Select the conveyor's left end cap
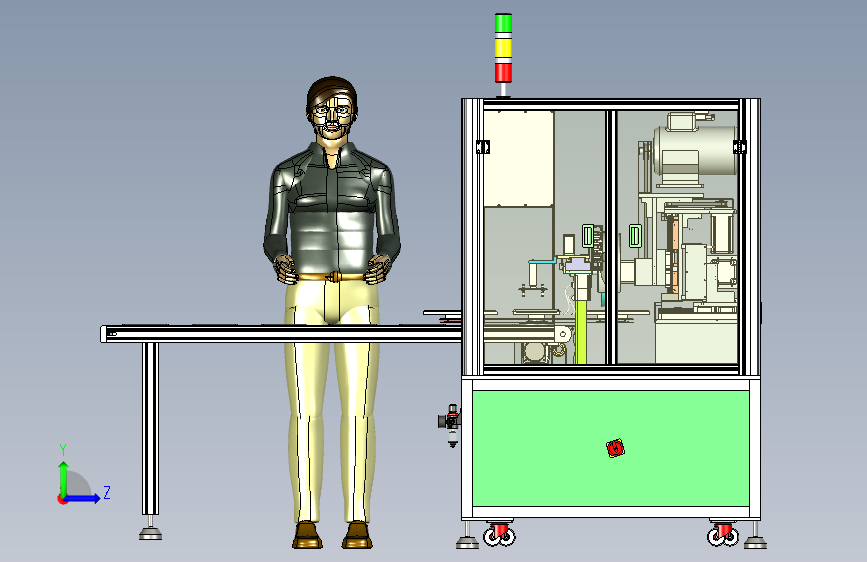The height and width of the screenshot is (562, 867). [103, 334]
